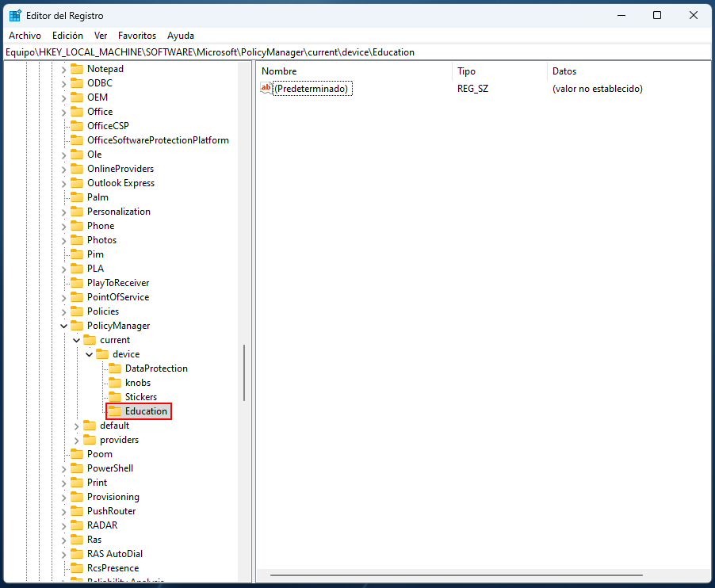Collapse the current key

tap(77, 340)
